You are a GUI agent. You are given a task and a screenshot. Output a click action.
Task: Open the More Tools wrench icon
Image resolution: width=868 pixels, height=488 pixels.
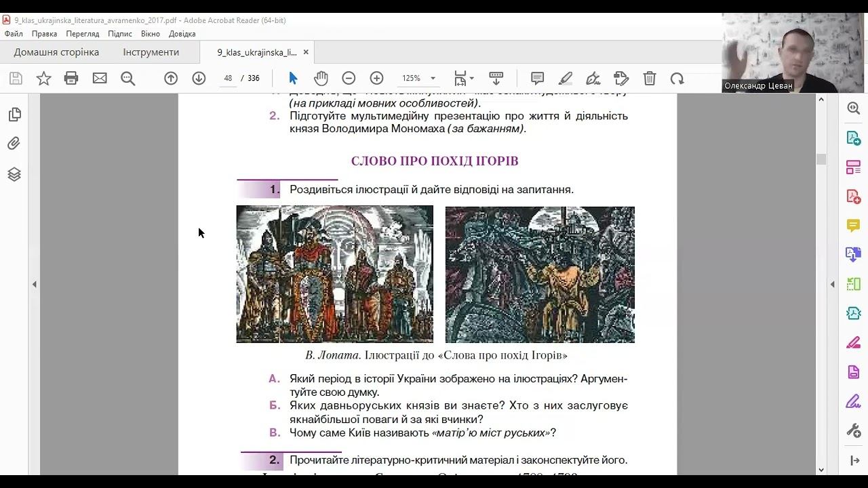[853, 430]
